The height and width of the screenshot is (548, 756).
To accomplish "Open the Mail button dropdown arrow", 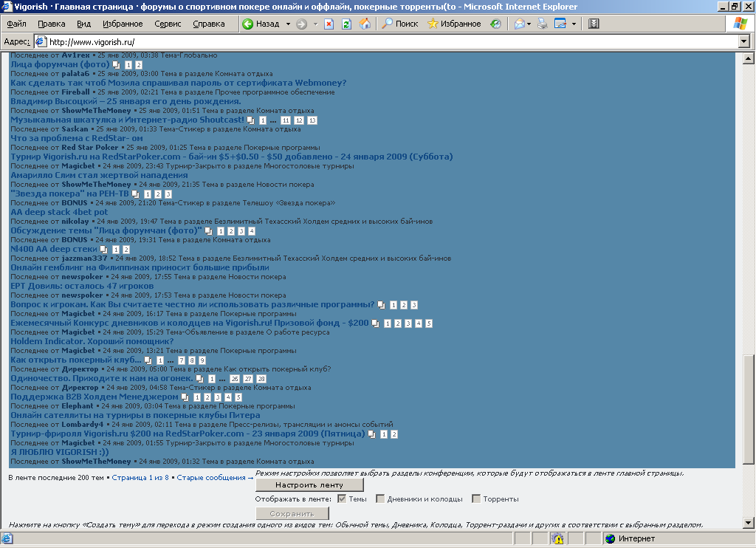I will pos(529,24).
